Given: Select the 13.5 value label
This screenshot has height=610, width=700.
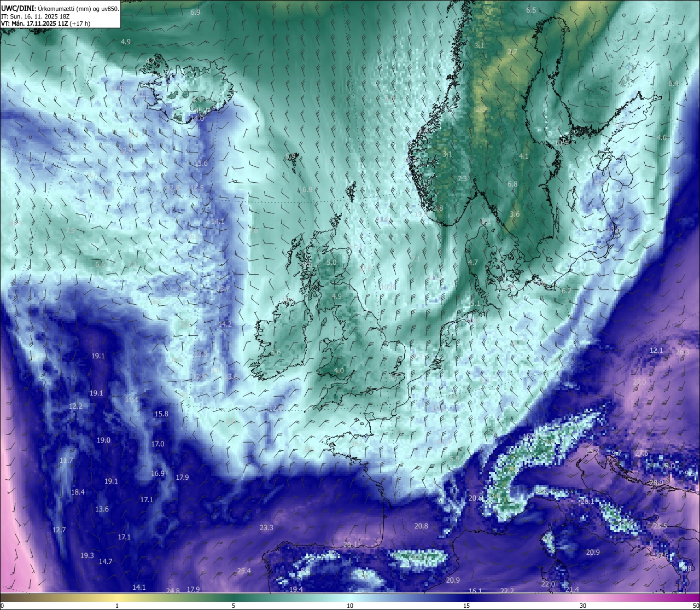Looking at the screenshot, I should [197, 188].
